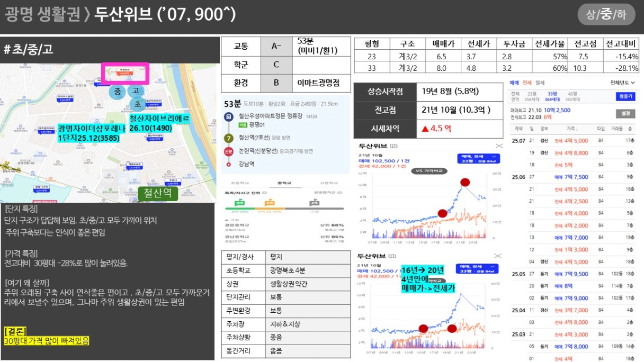The width and height of the screenshot is (644, 362).
Task: Open the 초등학교 school tab
Action: tap(240, 183)
